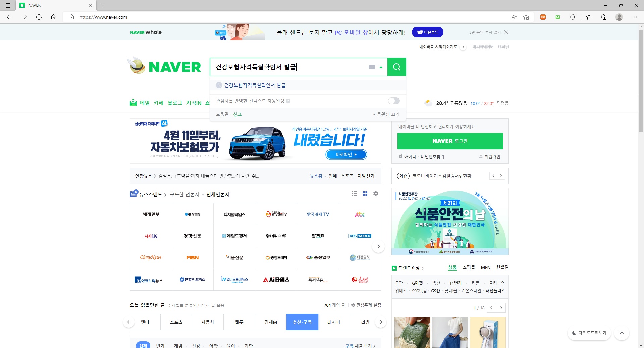
Task: Close the Whale banner with X
Action: (506, 32)
